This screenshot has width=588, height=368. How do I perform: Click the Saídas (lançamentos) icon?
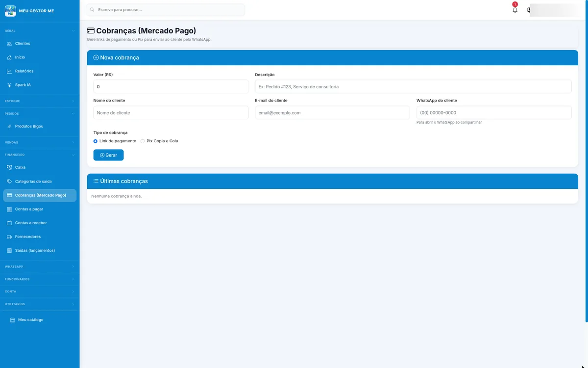pos(9,250)
